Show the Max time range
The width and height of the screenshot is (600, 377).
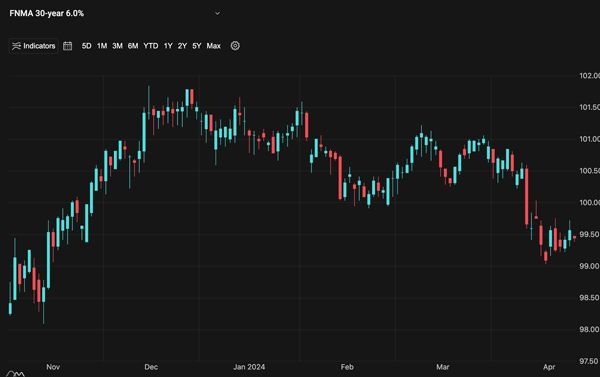tap(214, 46)
